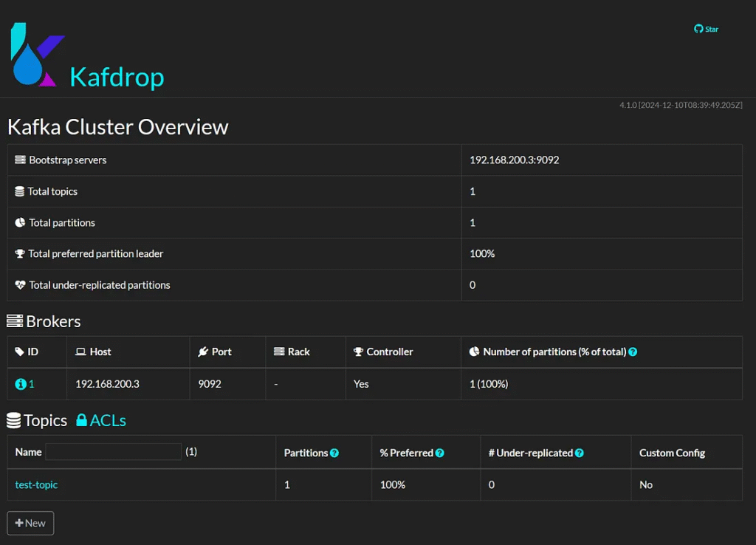This screenshot has height=545, width=756.
Task: Click the Kafka Cluster Overview heading
Action: (118, 127)
